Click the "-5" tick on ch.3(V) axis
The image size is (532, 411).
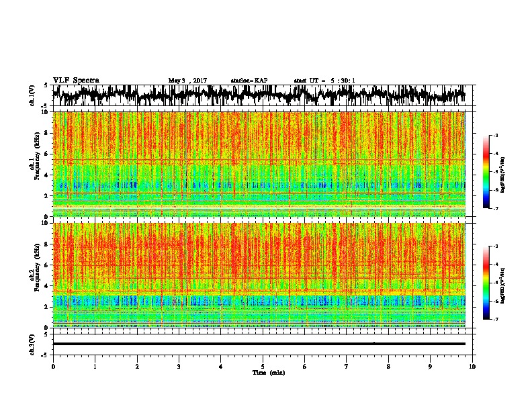point(45,355)
